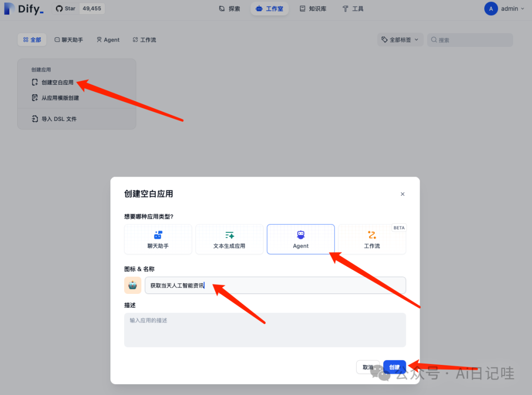The width and height of the screenshot is (532, 395).
Task: Select the 工作流 BETA app type card
Action: click(372, 239)
